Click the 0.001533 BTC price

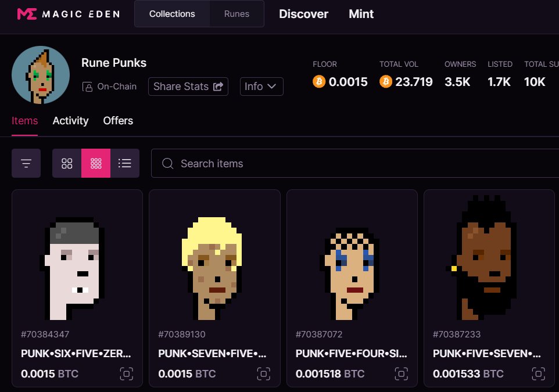(468, 374)
